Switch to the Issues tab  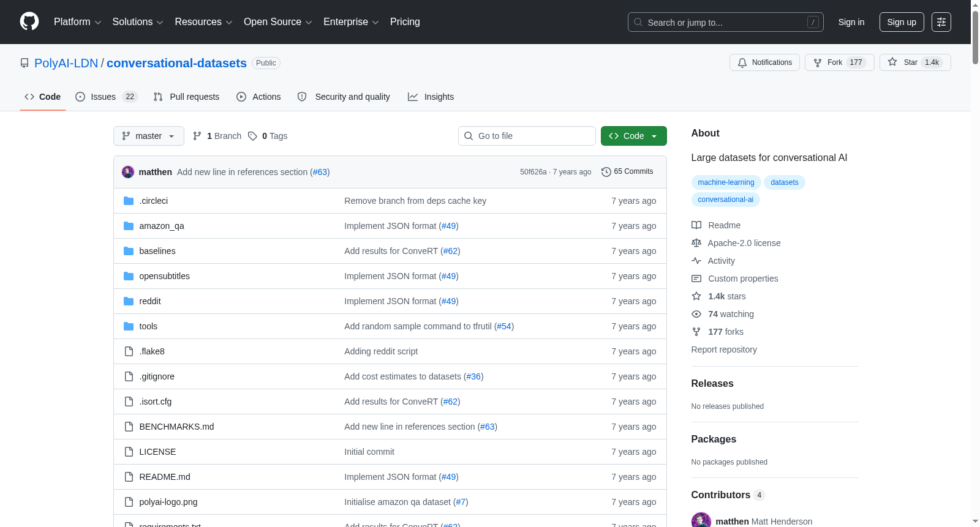[x=107, y=97]
